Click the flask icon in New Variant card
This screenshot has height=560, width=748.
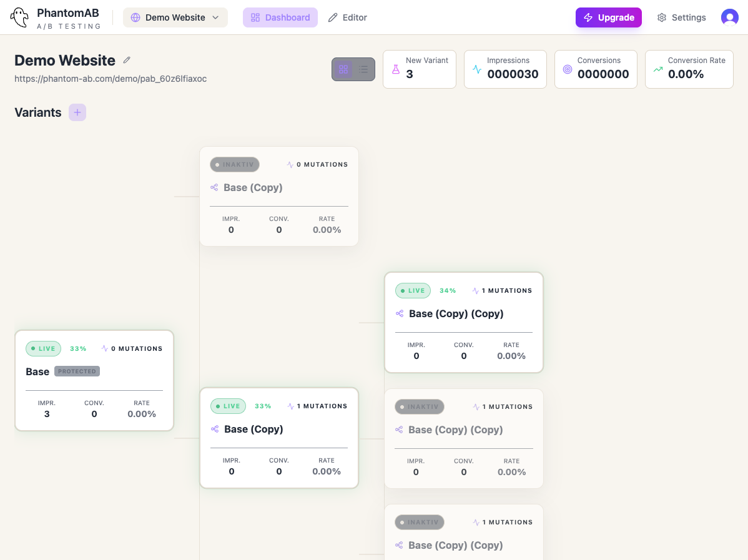point(396,69)
